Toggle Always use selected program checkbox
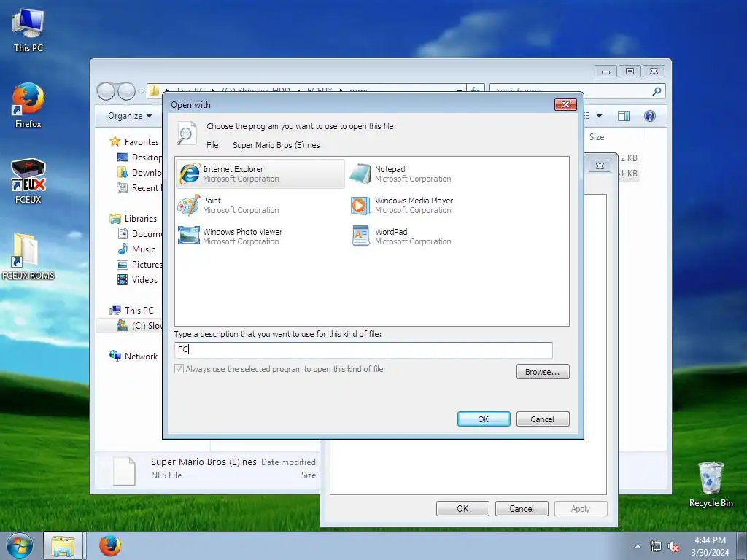 (x=179, y=368)
